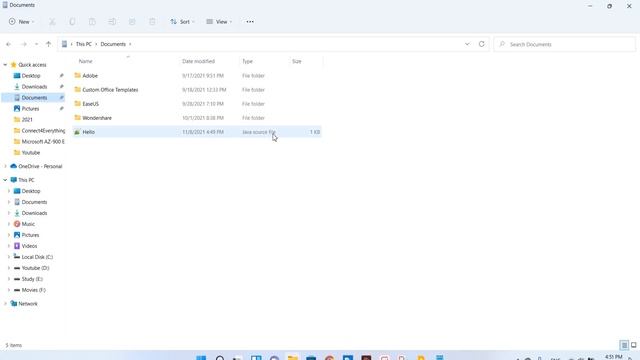This screenshot has width=640, height=360.
Task: Open the recent locations chevron
Action: pyautogui.click(x=36, y=44)
